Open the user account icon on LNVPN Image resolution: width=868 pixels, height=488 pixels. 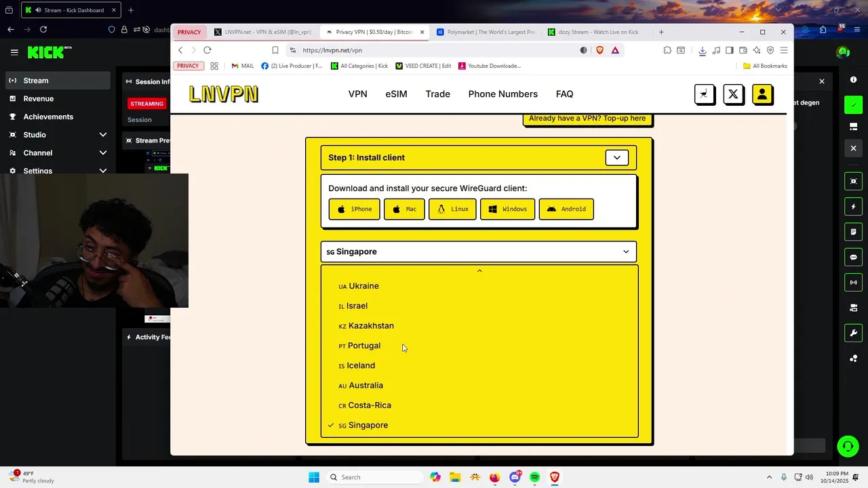(762, 94)
